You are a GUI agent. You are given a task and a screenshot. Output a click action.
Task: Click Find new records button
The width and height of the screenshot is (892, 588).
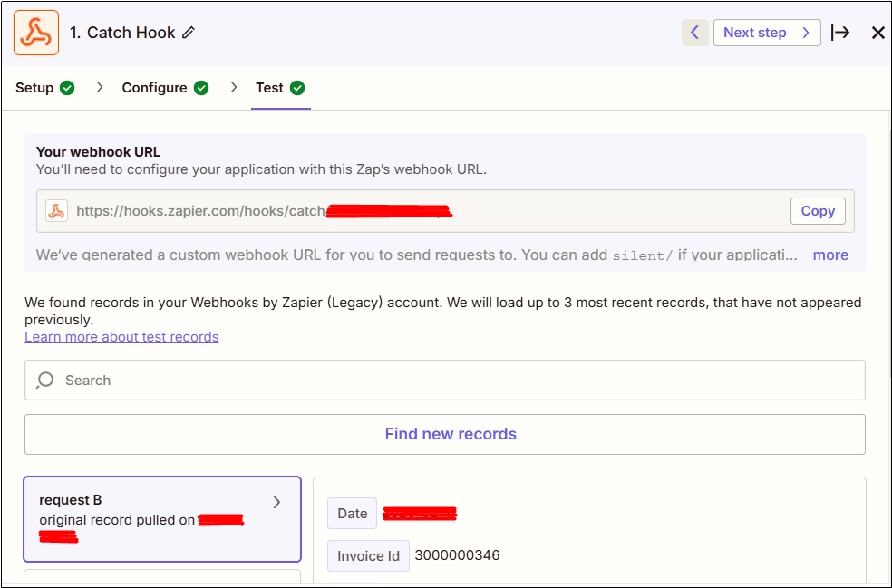(445, 435)
